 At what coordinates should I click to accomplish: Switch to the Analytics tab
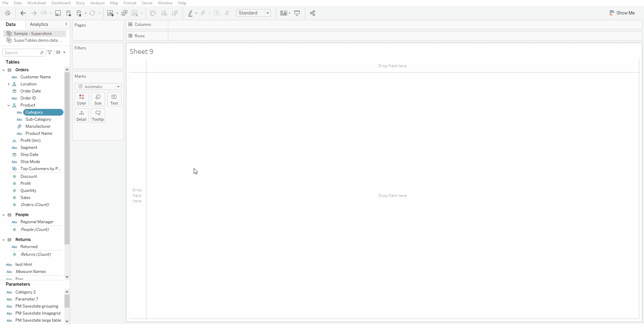tap(39, 24)
